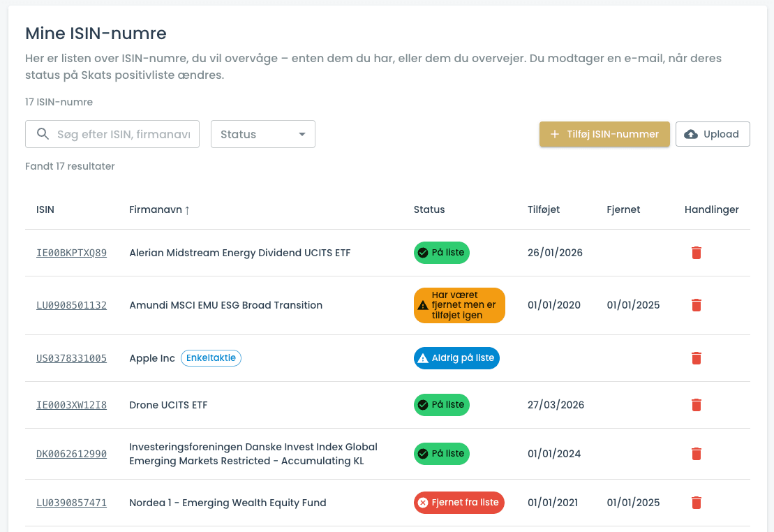Click the red Fjernet fra liste badge
This screenshot has height=532, width=774.
click(x=459, y=503)
